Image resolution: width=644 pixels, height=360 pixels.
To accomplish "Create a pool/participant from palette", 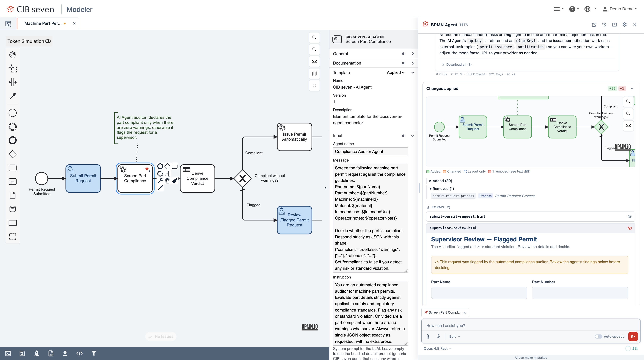I will (12, 223).
